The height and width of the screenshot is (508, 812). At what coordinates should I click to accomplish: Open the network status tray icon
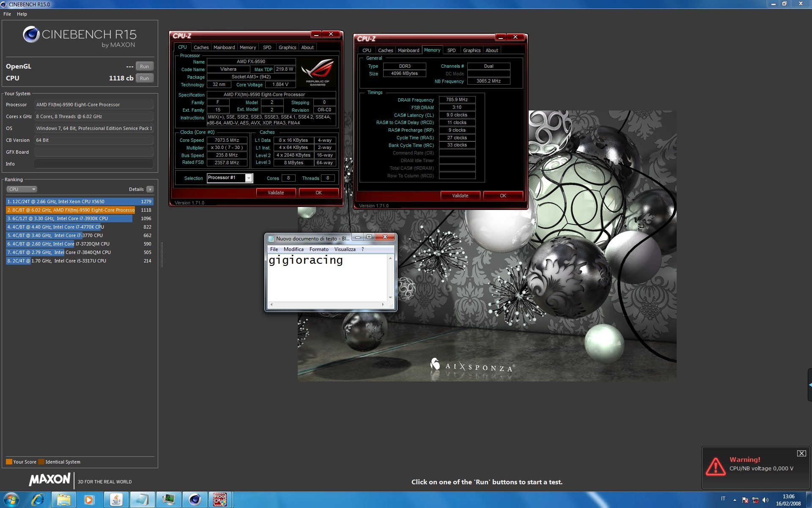pos(755,500)
